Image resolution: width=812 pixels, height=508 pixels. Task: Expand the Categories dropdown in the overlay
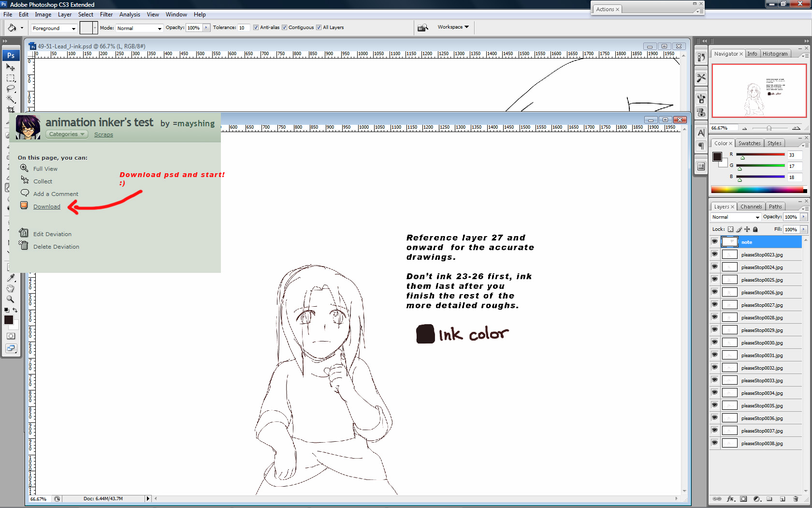66,134
